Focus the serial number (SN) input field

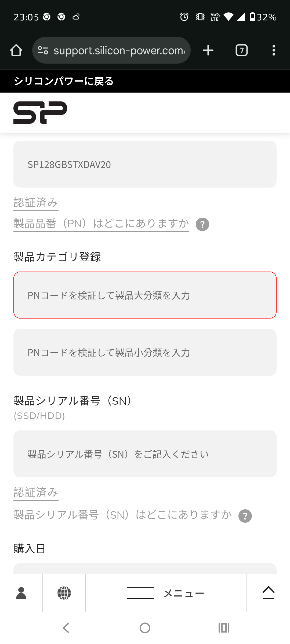tap(145, 454)
